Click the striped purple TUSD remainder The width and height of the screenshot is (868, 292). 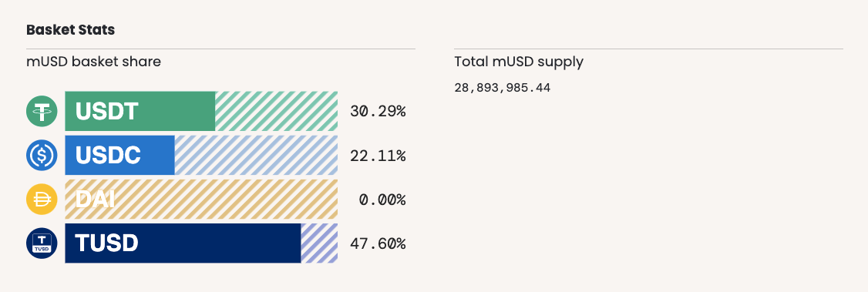pos(319,243)
